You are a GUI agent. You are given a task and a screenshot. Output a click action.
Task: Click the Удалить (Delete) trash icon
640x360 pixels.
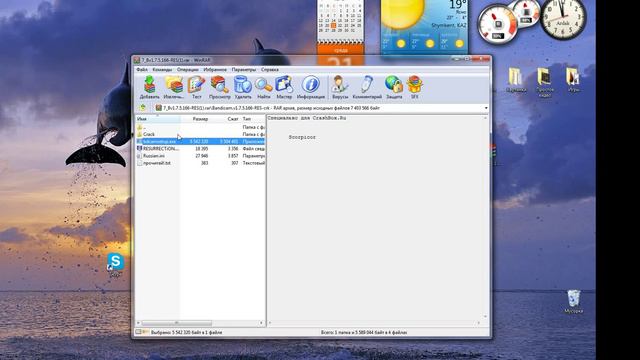pos(243,87)
